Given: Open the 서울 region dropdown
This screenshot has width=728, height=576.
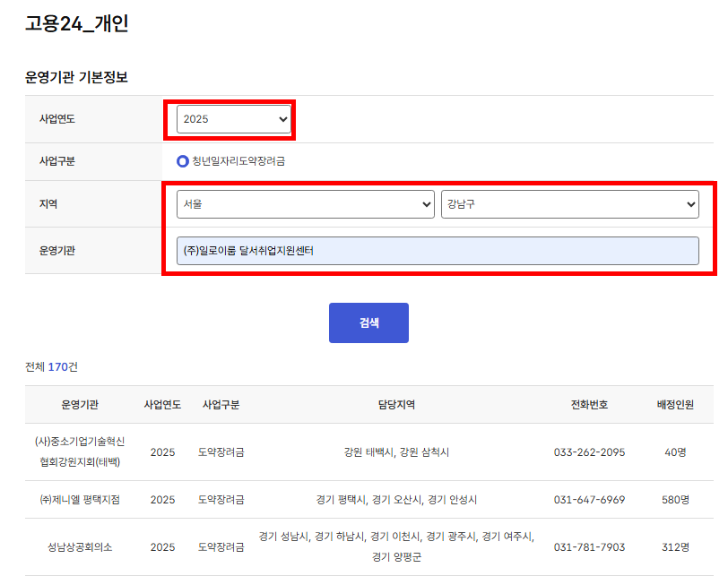Looking at the screenshot, I should point(305,204).
